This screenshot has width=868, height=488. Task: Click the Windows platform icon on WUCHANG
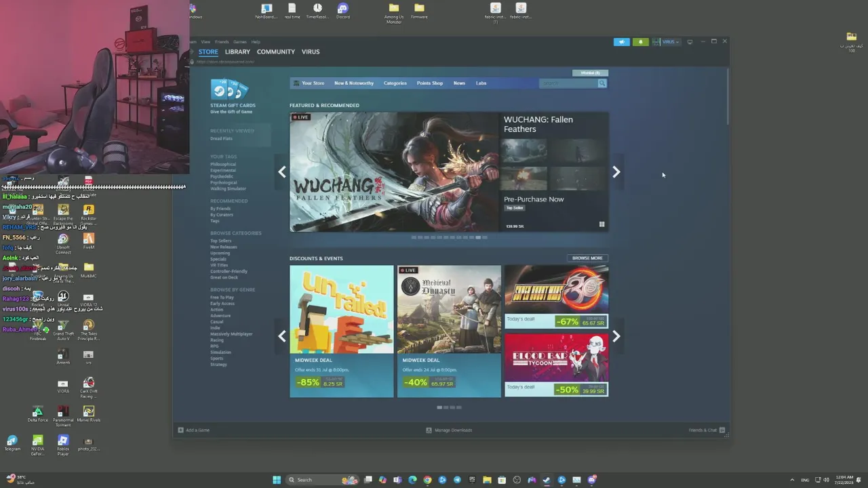click(x=601, y=224)
